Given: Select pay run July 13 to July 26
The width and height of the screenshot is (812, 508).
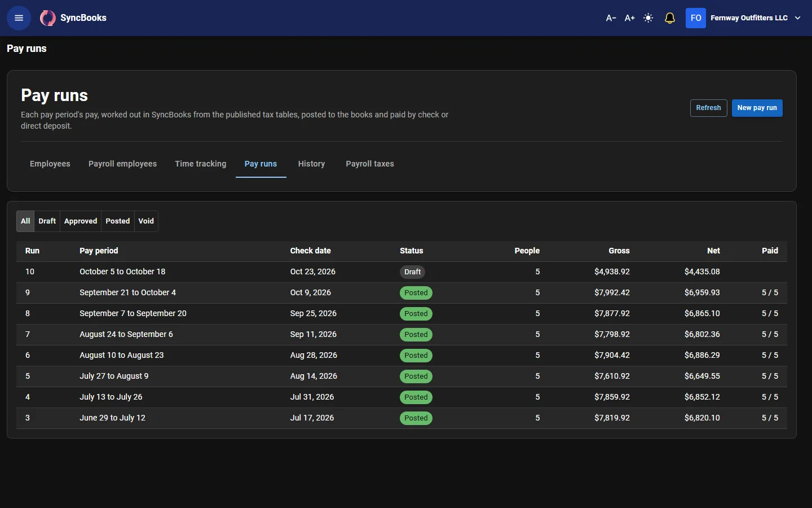Looking at the screenshot, I should pos(401,397).
